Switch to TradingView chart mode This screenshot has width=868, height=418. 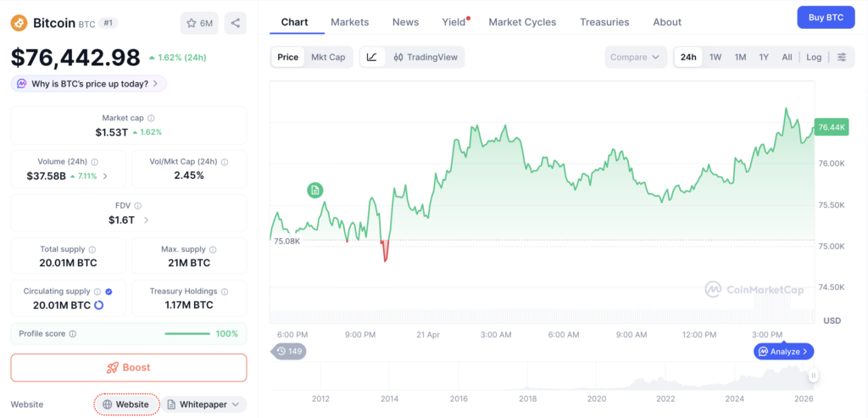[x=426, y=57]
